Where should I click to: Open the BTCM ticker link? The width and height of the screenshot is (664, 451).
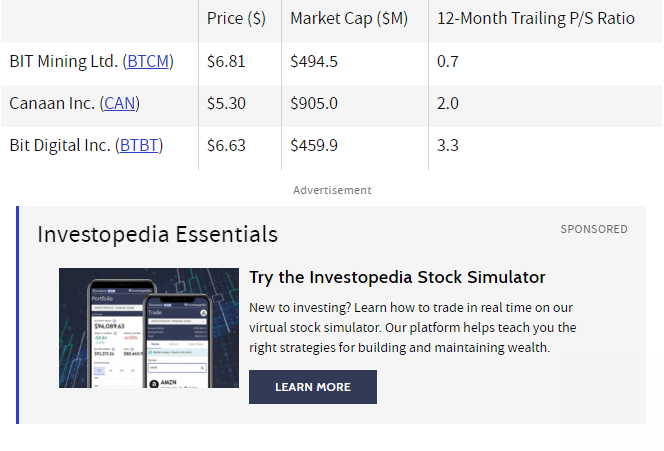(x=148, y=62)
